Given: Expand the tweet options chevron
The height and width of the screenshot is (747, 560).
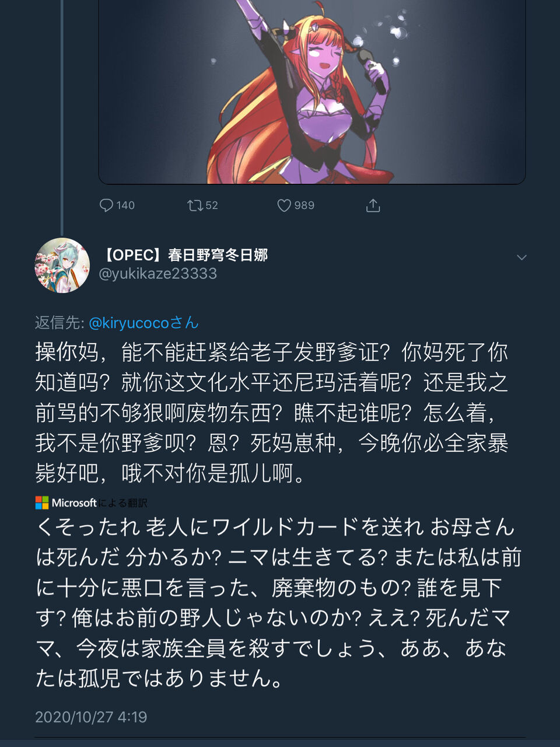Looking at the screenshot, I should [x=521, y=257].
